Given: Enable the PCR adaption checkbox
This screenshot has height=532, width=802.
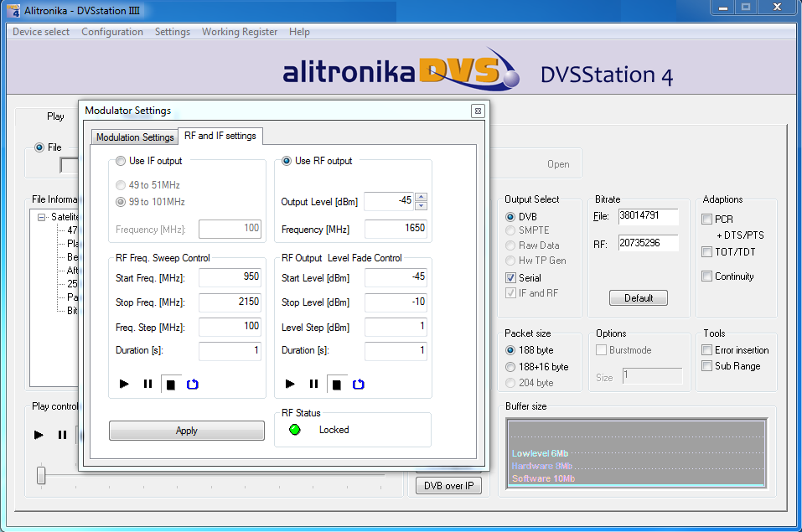Looking at the screenshot, I should point(706,220).
